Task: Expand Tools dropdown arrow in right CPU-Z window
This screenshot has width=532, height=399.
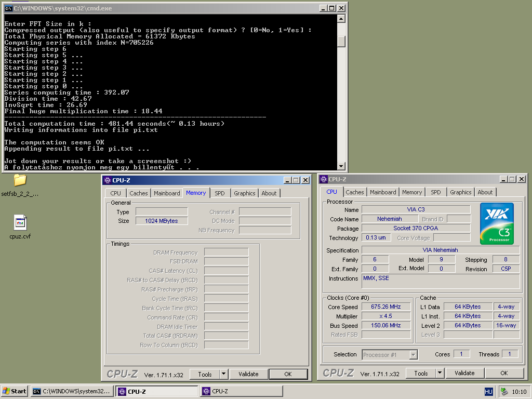Action: coord(440,373)
